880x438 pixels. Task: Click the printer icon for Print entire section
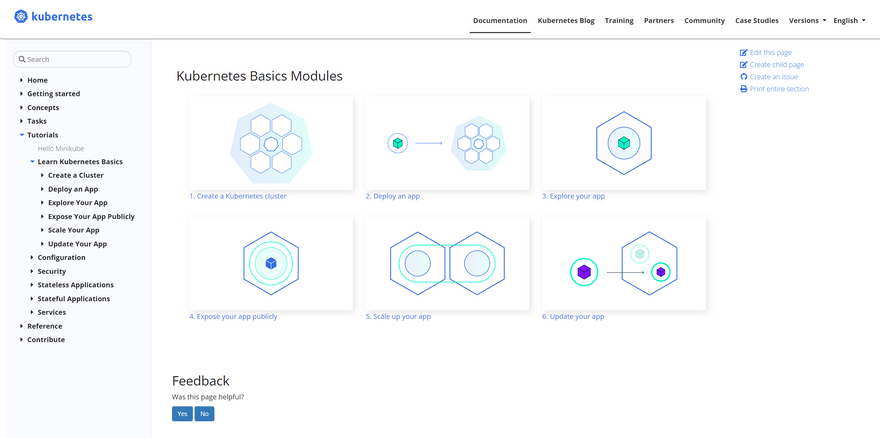coord(743,89)
